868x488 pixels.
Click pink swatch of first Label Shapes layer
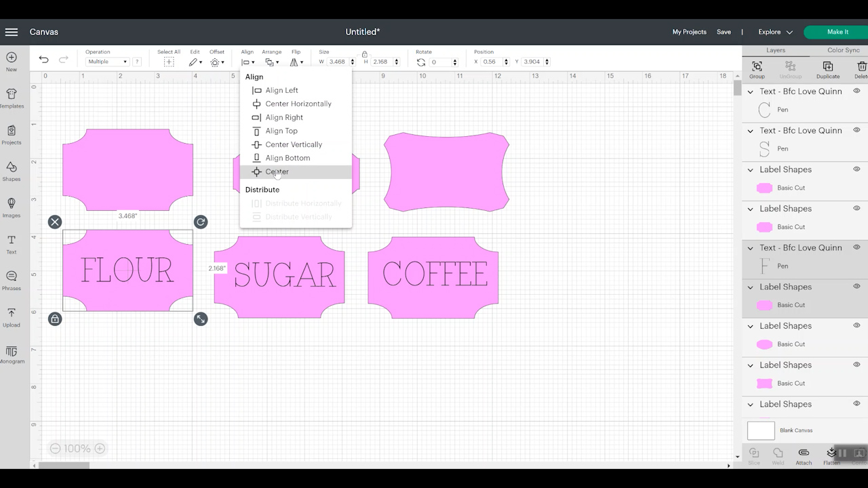pos(764,188)
